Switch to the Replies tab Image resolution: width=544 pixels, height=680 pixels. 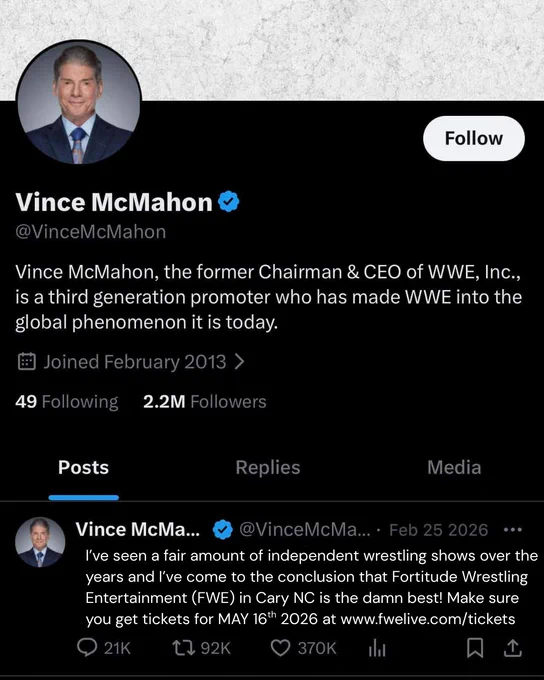click(268, 467)
